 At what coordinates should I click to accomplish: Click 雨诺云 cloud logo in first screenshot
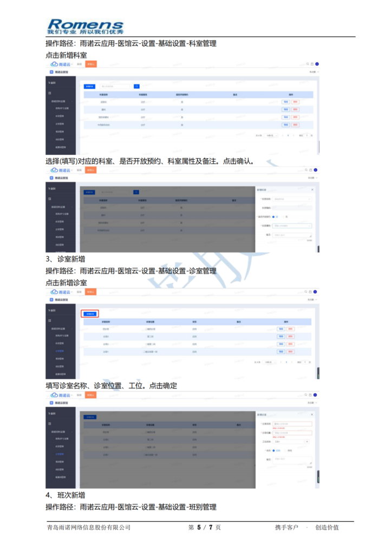pos(61,64)
